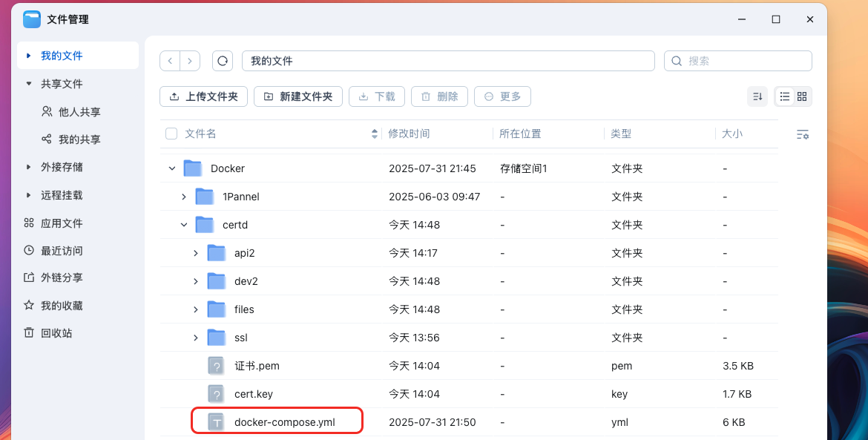Open column settings gear icon

802,134
